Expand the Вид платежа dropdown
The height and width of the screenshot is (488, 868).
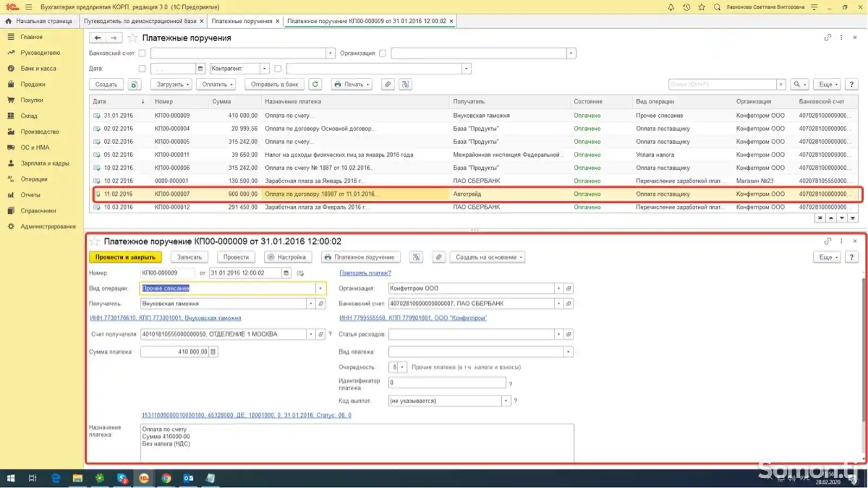pos(568,352)
